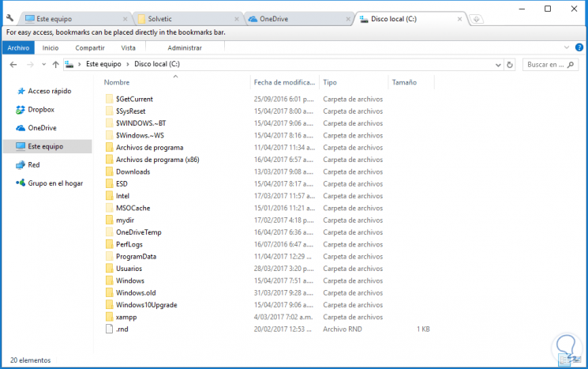The height and width of the screenshot is (369, 588).
Task: Sort by the Tipo column header
Action: [x=330, y=82]
